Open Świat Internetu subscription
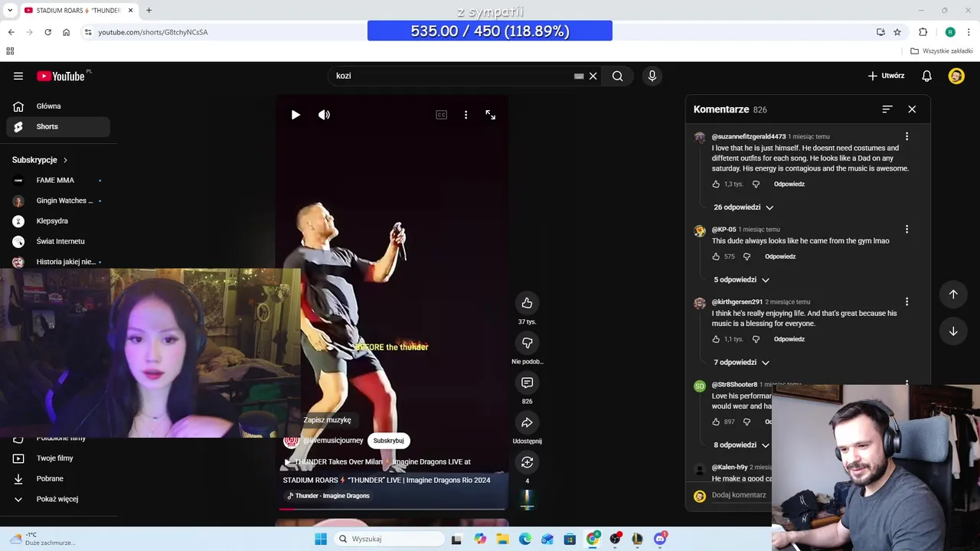 coord(58,241)
